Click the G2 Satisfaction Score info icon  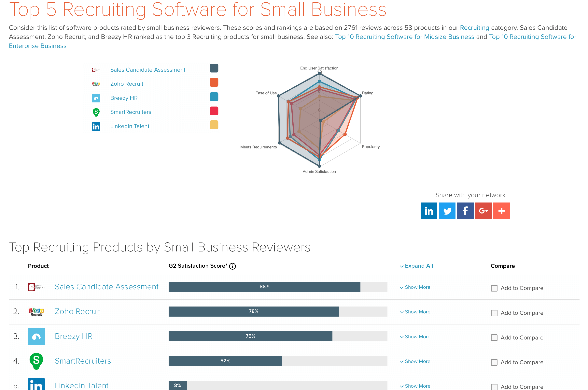pyautogui.click(x=232, y=266)
